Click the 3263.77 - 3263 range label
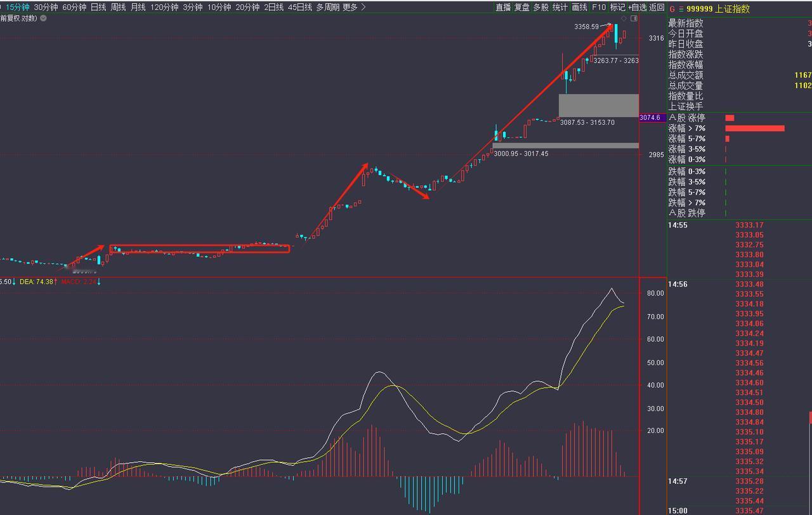Viewport: 812px width, 515px height. pos(615,61)
